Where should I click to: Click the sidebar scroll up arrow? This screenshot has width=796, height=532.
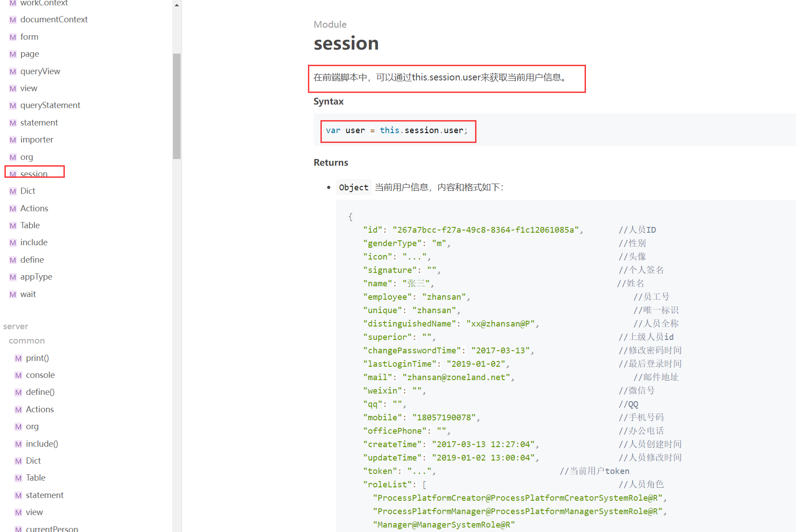tap(177, 5)
